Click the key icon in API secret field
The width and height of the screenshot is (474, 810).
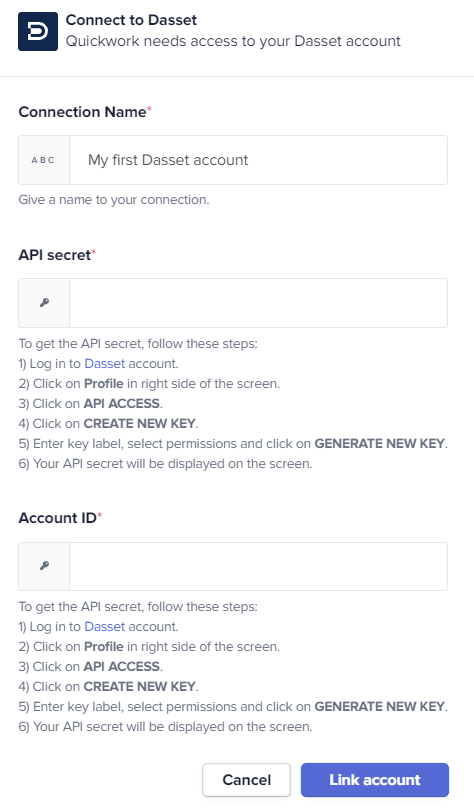(44, 303)
